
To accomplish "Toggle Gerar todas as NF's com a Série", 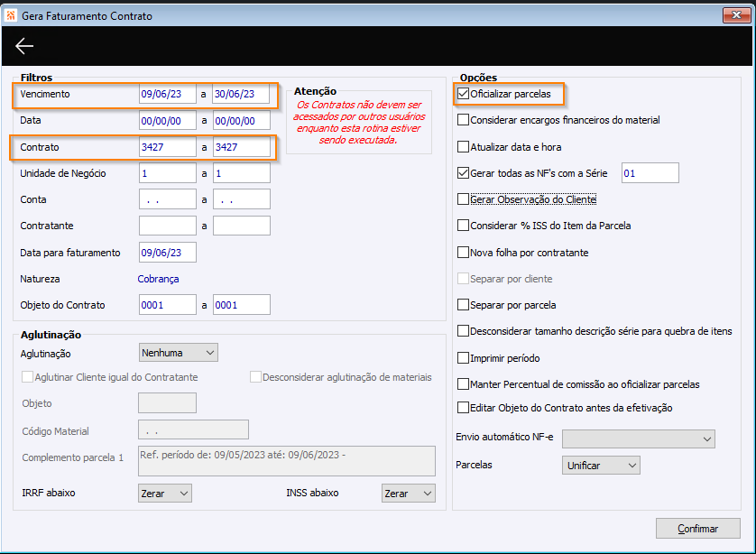I will [463, 172].
